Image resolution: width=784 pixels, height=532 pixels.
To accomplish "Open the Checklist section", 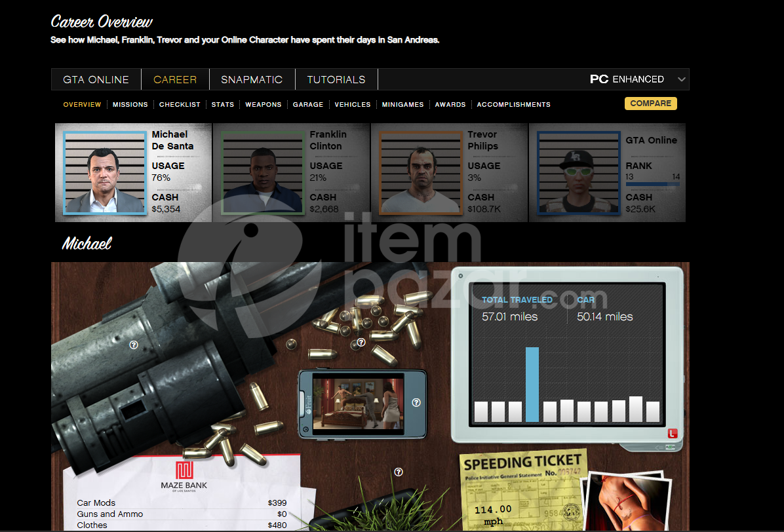I will pyautogui.click(x=180, y=104).
